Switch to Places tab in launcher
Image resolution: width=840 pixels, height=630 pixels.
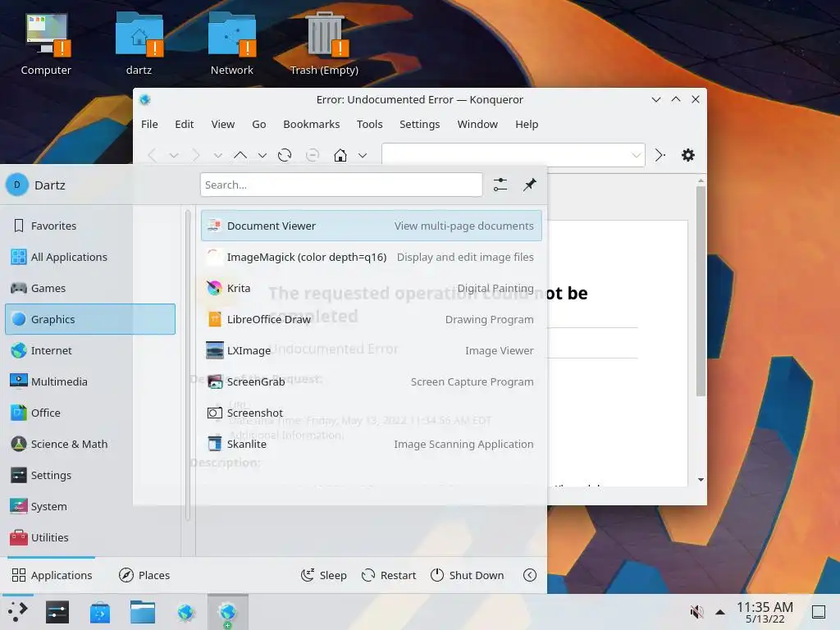(x=144, y=575)
